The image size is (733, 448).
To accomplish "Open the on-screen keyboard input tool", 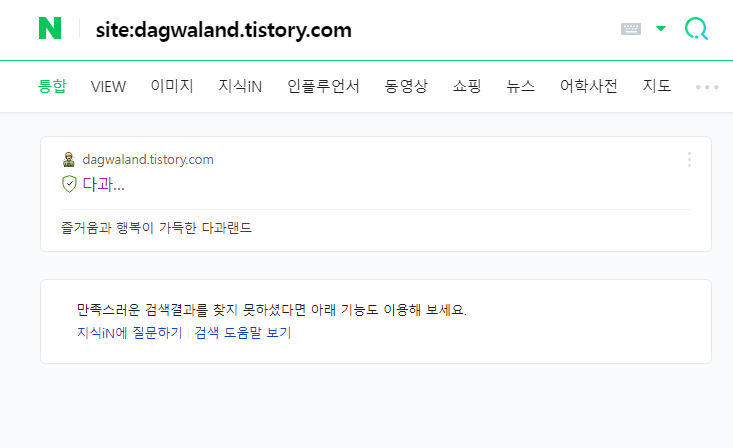I will (x=631, y=29).
